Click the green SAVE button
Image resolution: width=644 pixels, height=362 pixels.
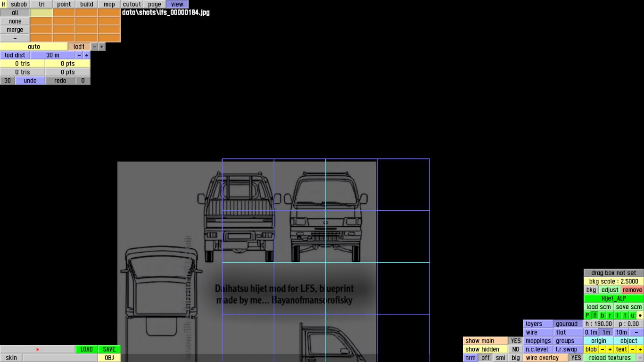[109, 349]
